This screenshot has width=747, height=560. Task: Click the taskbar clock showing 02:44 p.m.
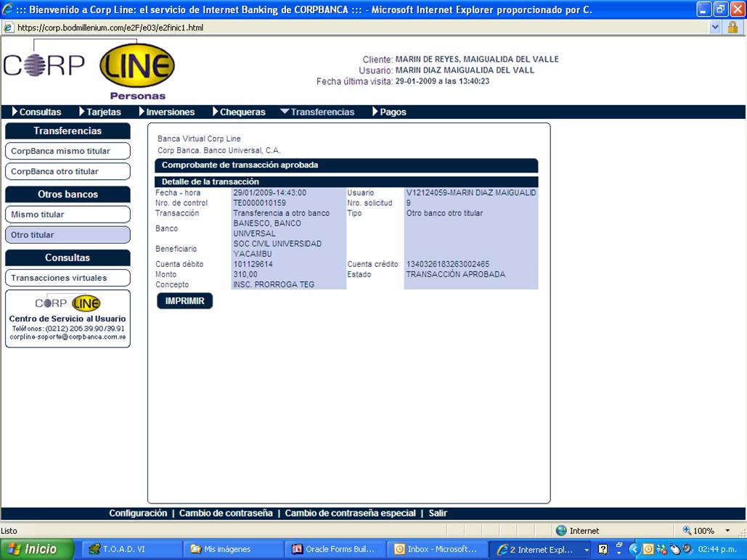point(717,549)
